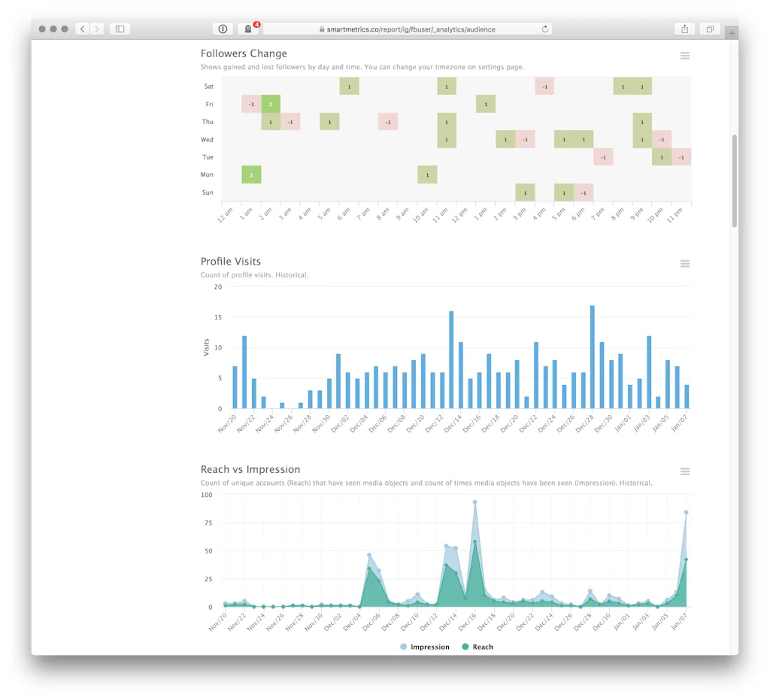Open the Reach vs Impression options menu
Viewport: 770px width, 700px height.
[685, 471]
